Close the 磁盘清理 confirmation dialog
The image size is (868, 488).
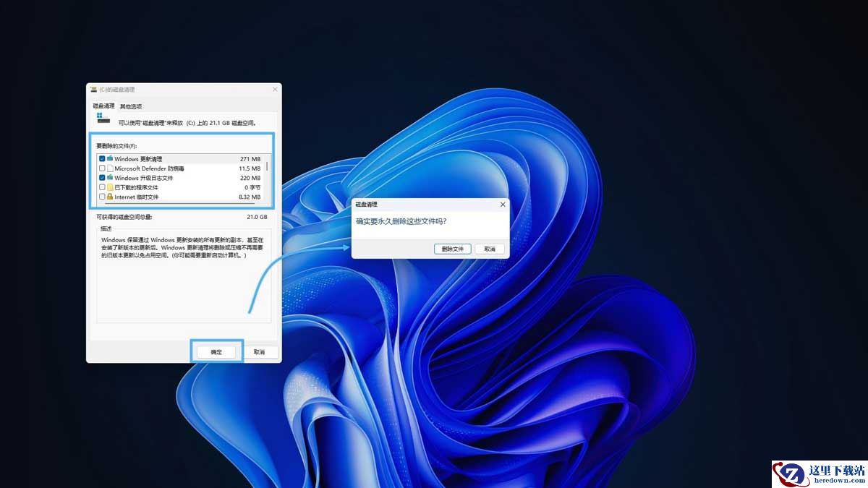point(503,205)
